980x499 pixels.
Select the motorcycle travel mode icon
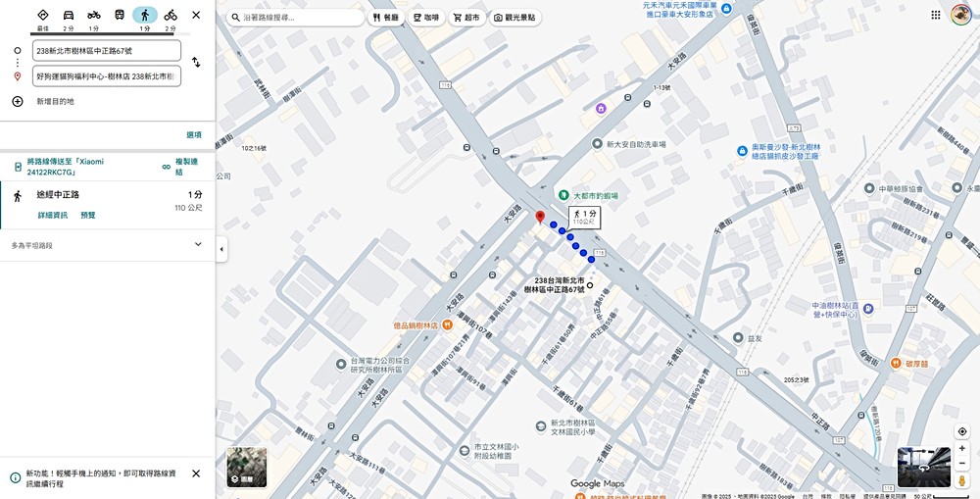tap(94, 15)
